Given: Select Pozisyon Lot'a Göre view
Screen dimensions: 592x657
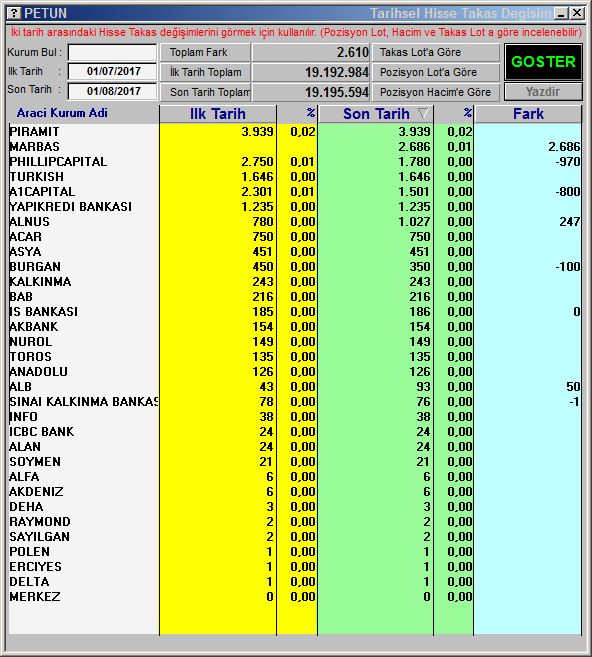Looking at the screenshot, I should click(x=436, y=72).
